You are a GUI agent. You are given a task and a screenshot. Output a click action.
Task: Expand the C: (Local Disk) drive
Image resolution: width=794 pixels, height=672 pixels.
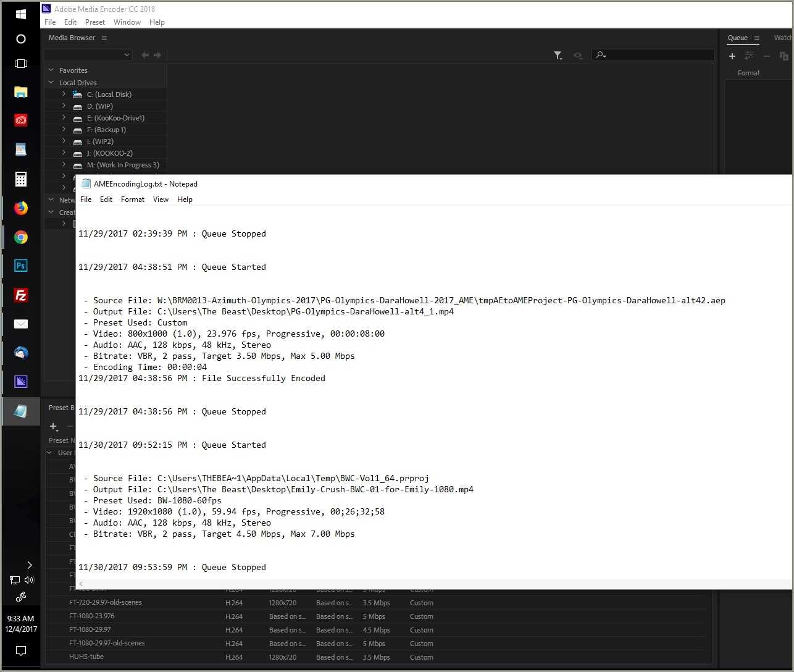(x=64, y=94)
